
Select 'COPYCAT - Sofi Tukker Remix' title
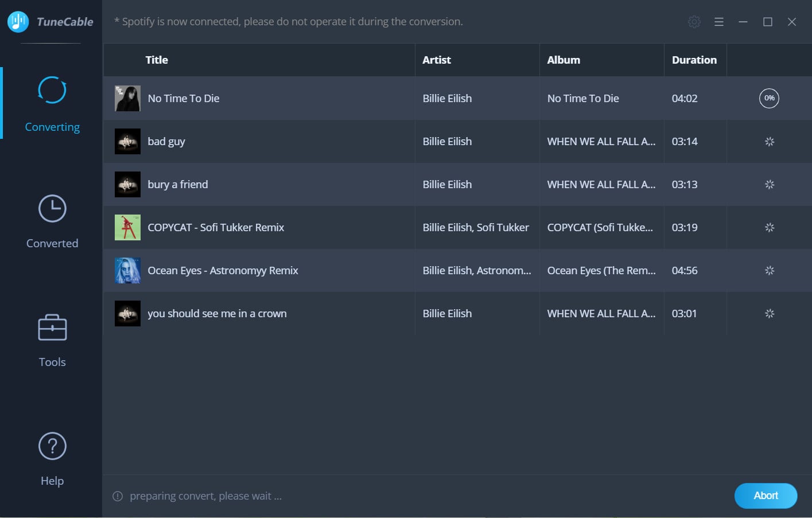click(x=216, y=227)
